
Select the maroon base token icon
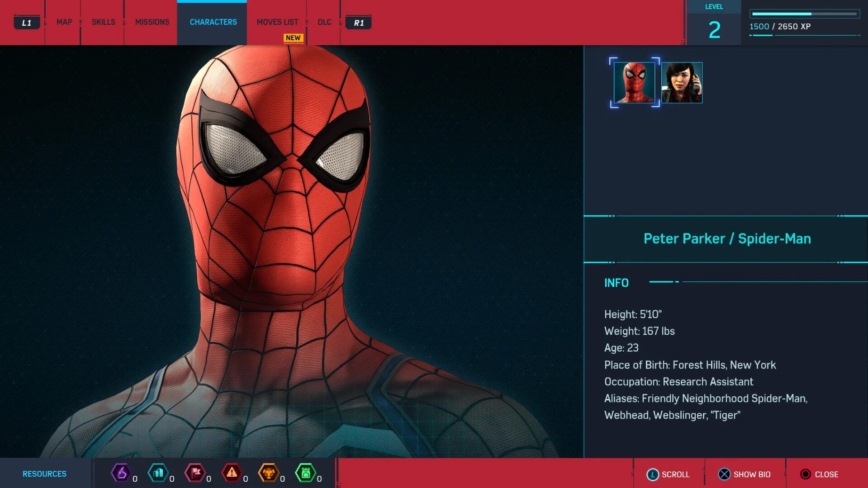[195, 473]
